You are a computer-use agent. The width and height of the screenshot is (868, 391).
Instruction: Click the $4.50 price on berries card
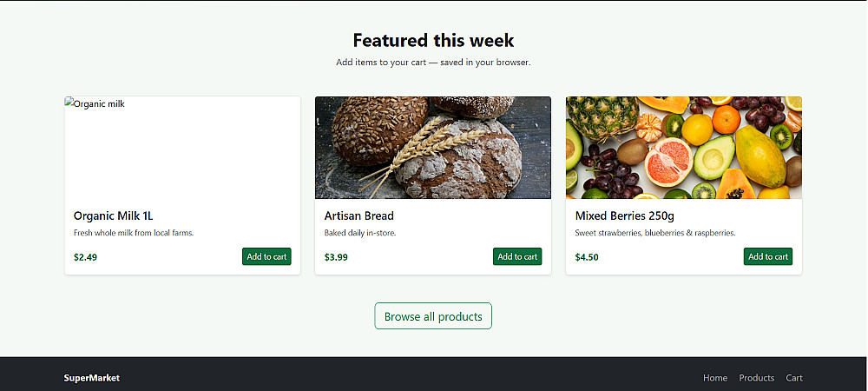click(x=587, y=257)
